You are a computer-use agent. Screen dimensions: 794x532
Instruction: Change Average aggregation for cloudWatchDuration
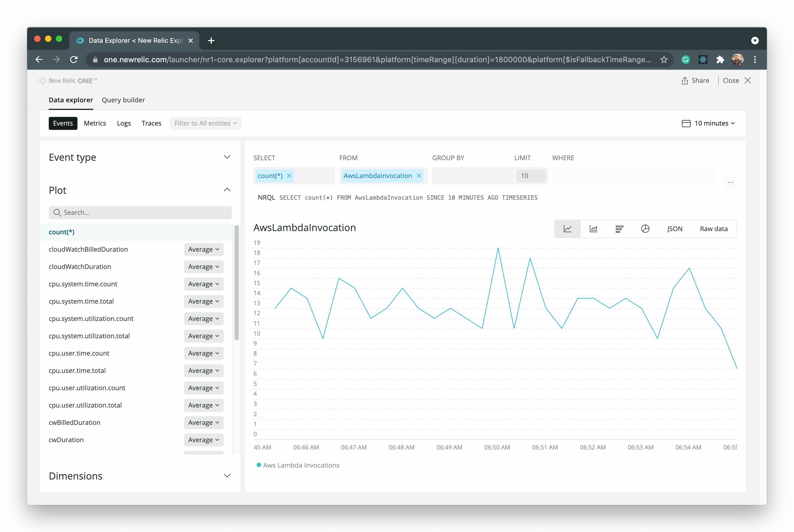point(203,267)
